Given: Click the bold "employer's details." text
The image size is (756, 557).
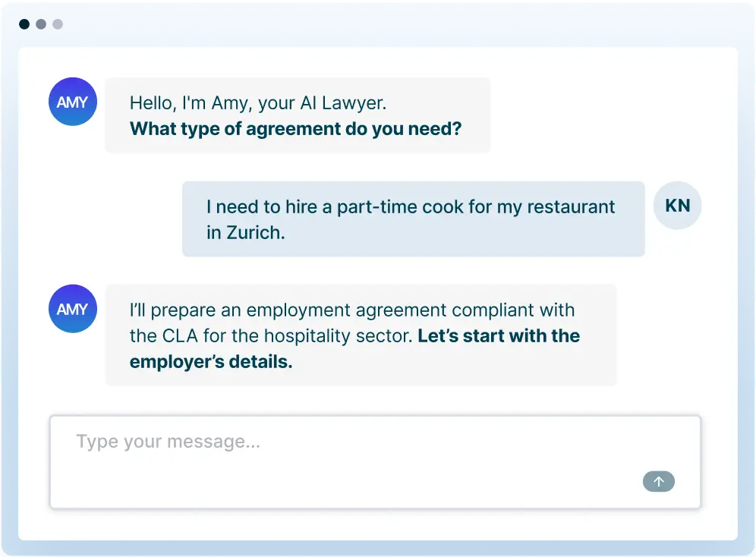Looking at the screenshot, I should point(211,362).
